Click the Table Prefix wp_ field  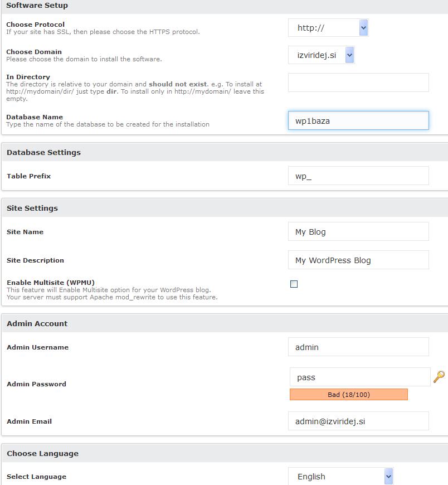[x=358, y=176]
